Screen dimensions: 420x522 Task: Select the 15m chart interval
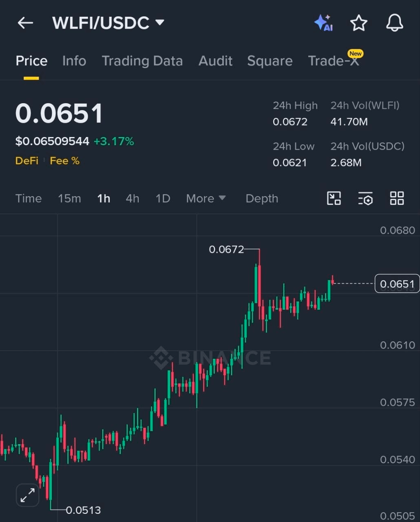tap(69, 199)
